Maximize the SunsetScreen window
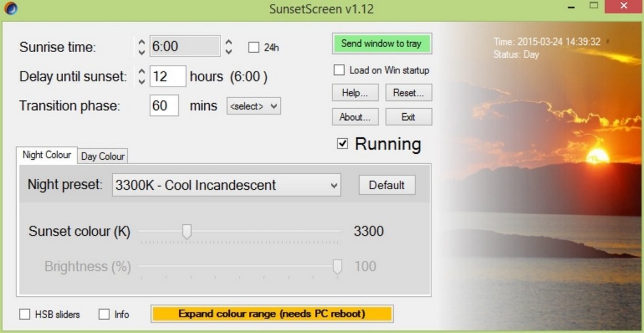This screenshot has height=333, width=644. 593,6
